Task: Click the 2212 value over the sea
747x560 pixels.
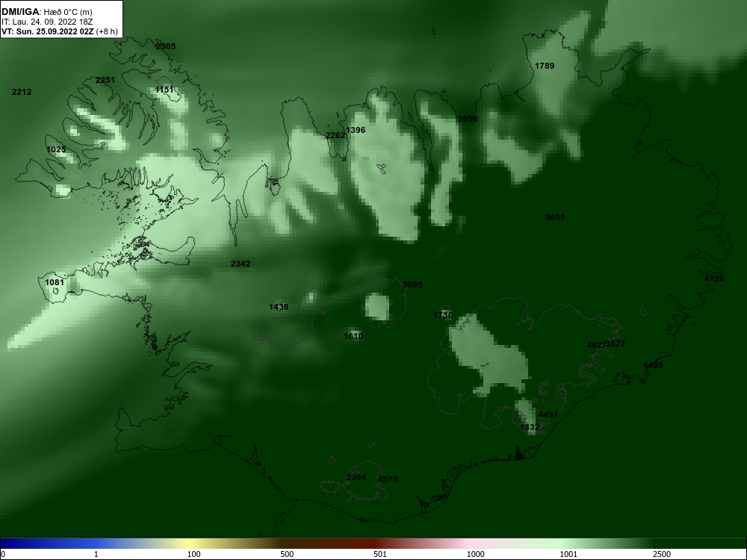Action: coord(22,92)
